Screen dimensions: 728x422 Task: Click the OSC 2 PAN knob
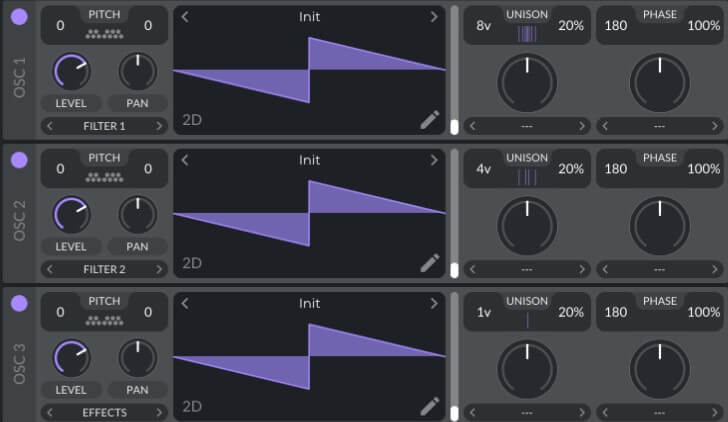pyautogui.click(x=137, y=215)
